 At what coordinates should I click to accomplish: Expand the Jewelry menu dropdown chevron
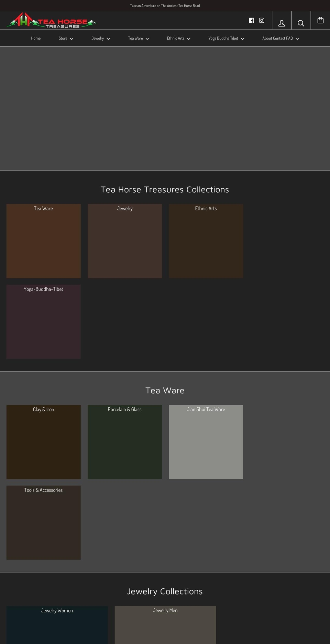[108, 39]
